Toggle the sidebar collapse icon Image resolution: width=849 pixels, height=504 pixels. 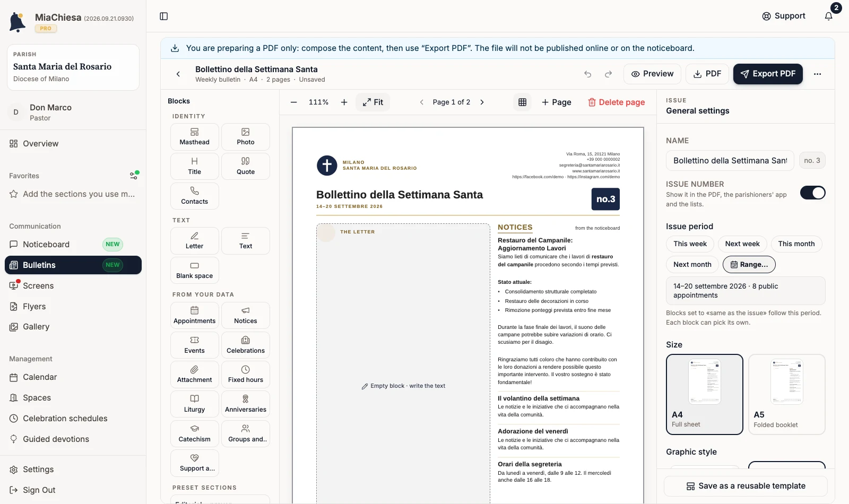click(164, 16)
